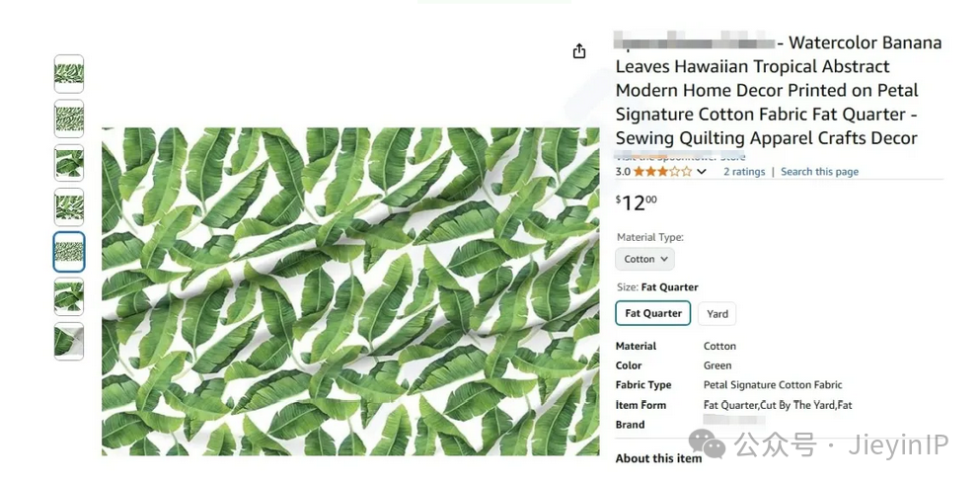Click the WeChat logo in the watermark
Screen dimensions: 980x484
(707, 444)
